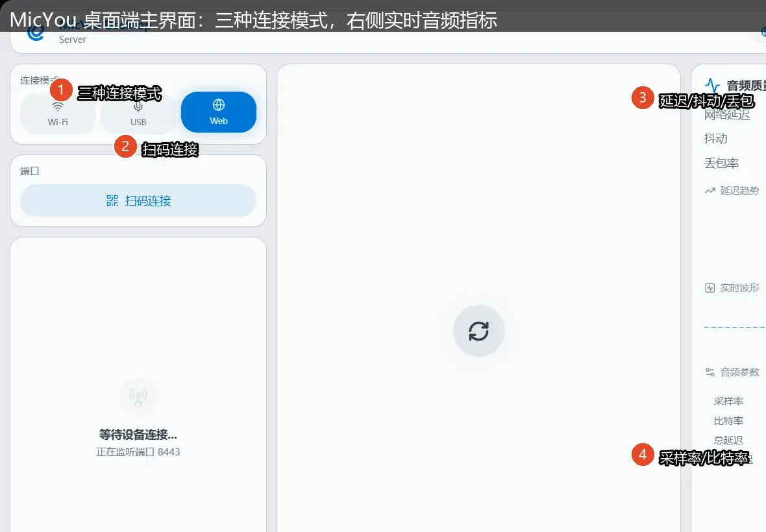Select the USB connection mode

click(x=138, y=114)
